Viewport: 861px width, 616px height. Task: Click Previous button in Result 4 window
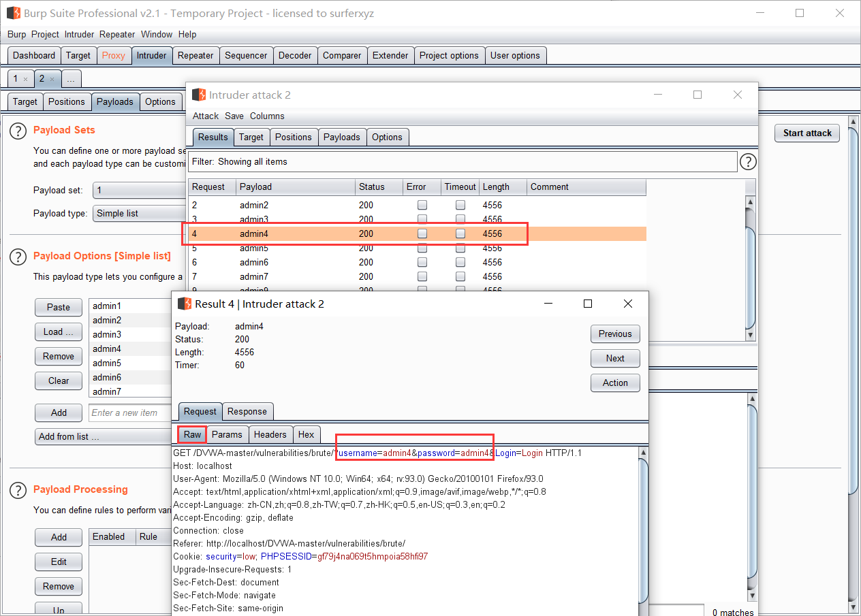[x=615, y=334]
